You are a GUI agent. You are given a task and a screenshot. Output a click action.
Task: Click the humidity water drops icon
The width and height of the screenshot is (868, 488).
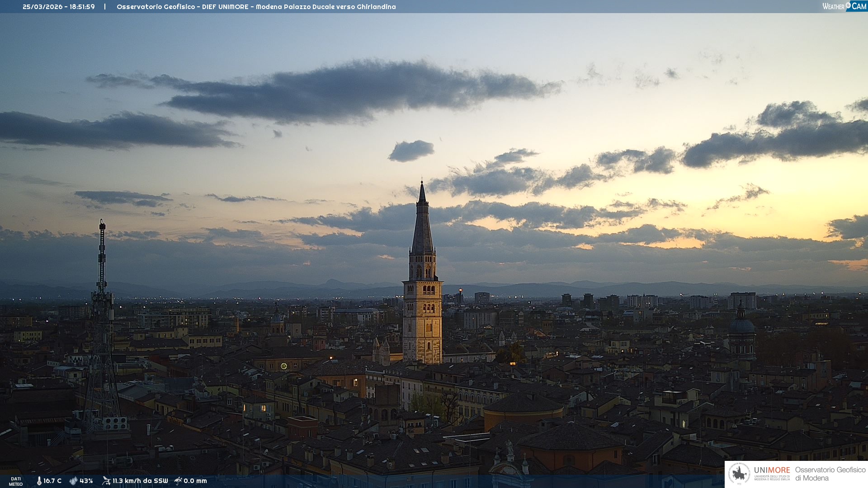pyautogui.click(x=73, y=481)
